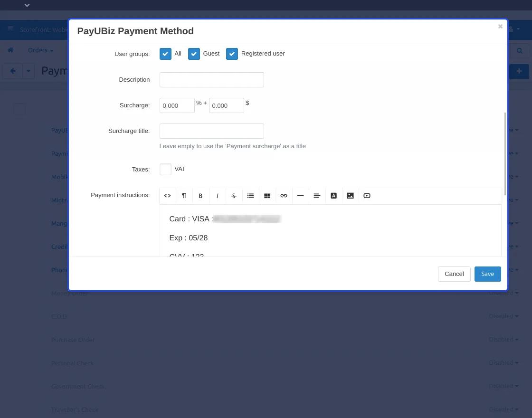The image size is (532, 418).
Task: Open C.O.D payment method
Action: click(x=59, y=316)
